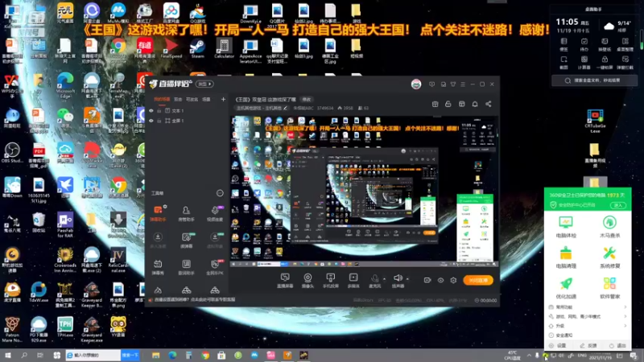Show hidden system tray icons chevron
The image size is (644, 362).
pos(529,356)
